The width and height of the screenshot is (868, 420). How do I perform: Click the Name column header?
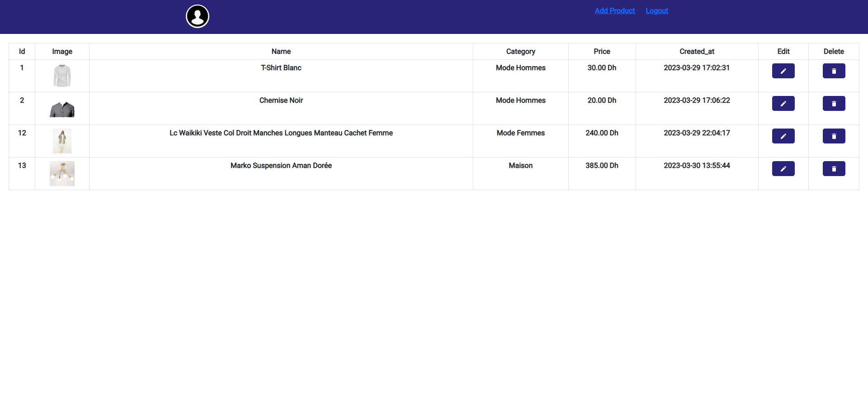point(281,51)
